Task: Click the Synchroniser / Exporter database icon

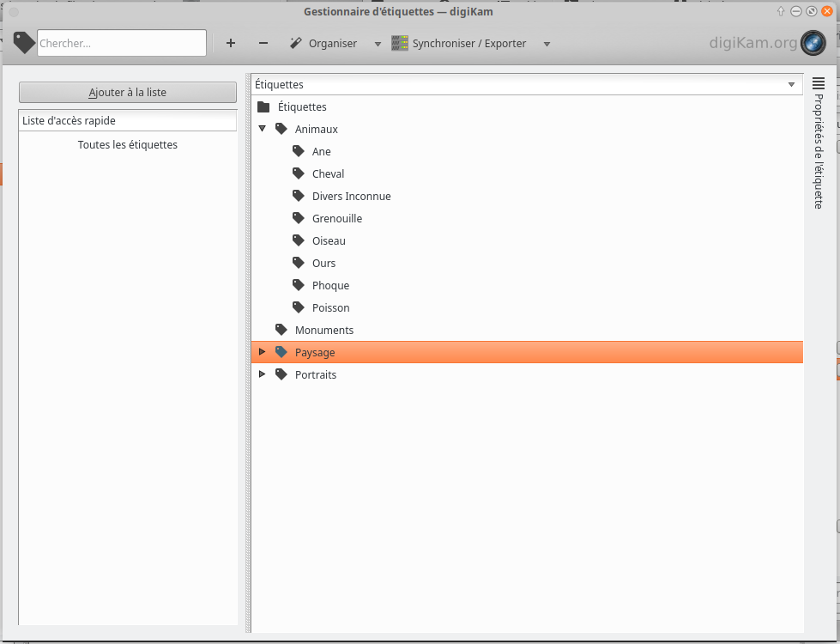Action: click(400, 44)
